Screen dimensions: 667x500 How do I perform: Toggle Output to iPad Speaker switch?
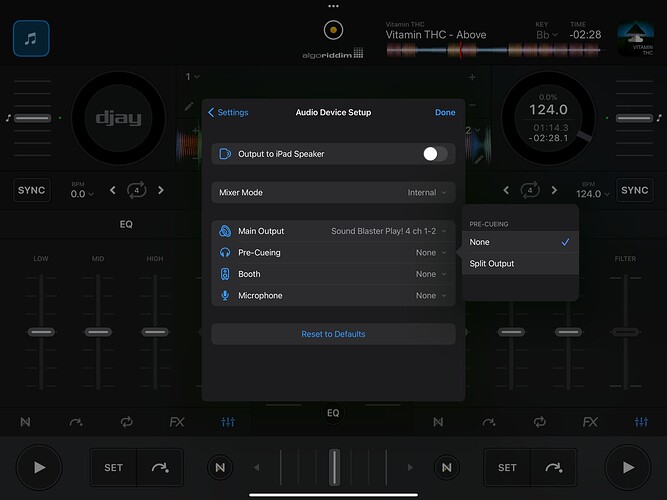(x=435, y=154)
